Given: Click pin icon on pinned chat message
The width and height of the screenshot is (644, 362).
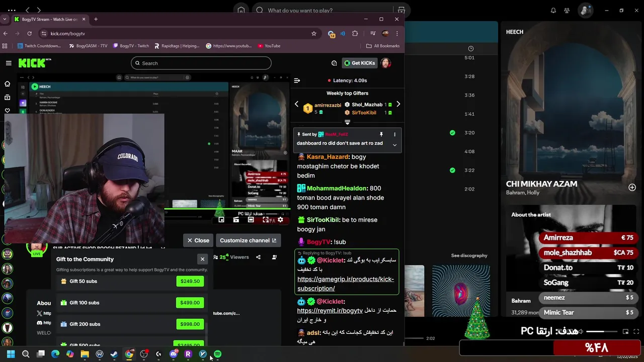Looking at the screenshot, I should point(381,134).
